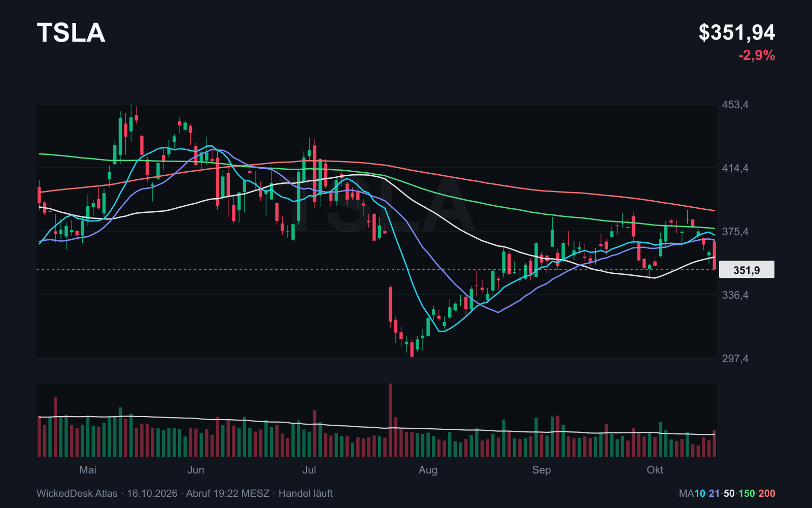Click the 414,4 price axis label

735,168
